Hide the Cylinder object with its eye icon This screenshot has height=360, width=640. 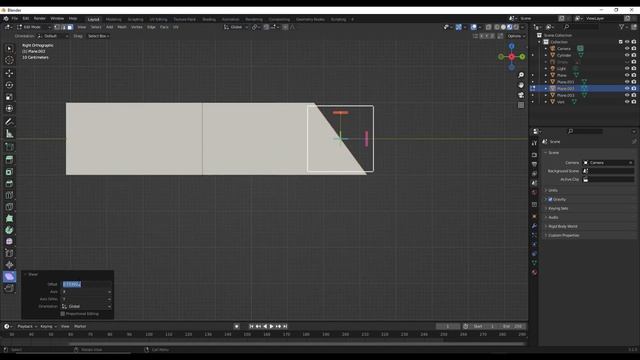click(x=627, y=55)
